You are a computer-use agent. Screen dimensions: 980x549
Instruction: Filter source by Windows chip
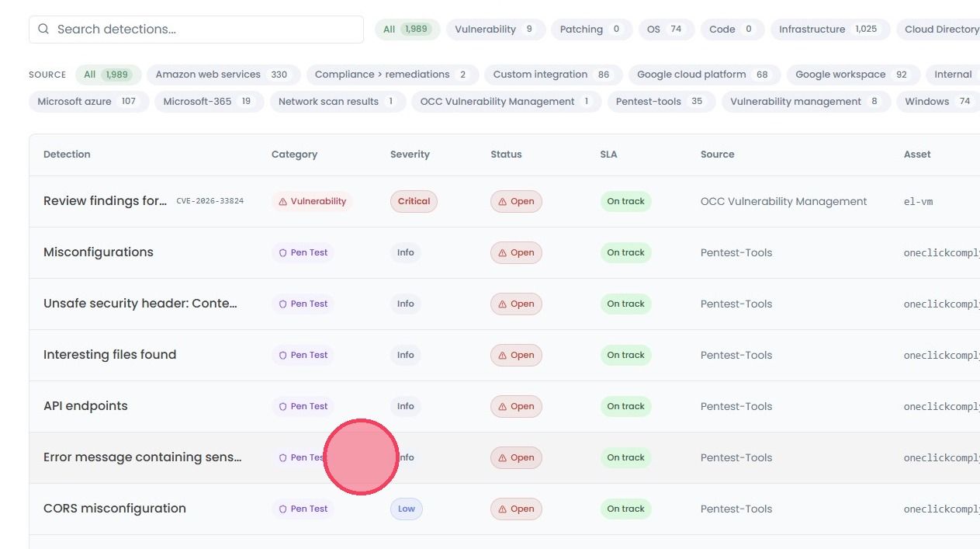[938, 102]
